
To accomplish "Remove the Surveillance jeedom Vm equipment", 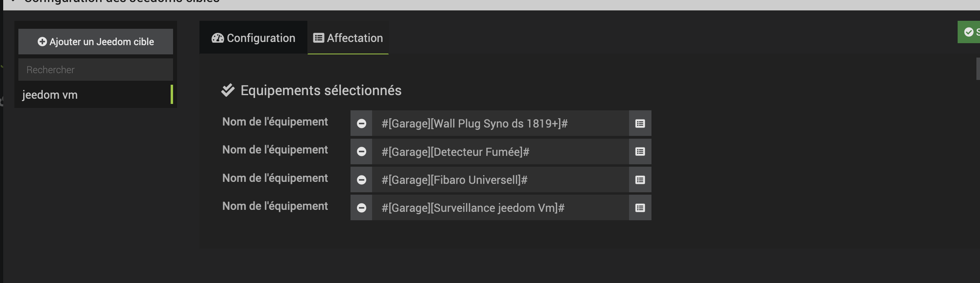I will coord(361,208).
